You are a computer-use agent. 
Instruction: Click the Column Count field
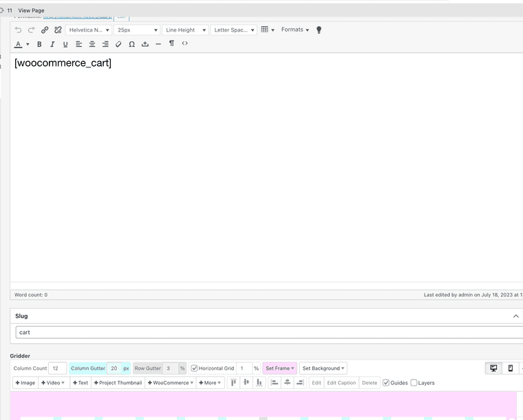click(x=57, y=368)
